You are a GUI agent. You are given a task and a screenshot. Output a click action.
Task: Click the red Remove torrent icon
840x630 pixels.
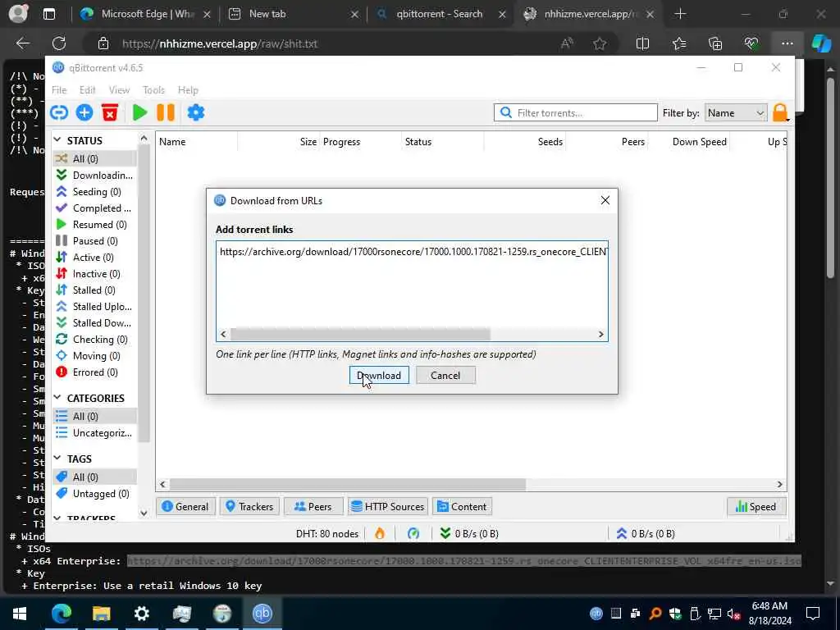click(x=110, y=112)
